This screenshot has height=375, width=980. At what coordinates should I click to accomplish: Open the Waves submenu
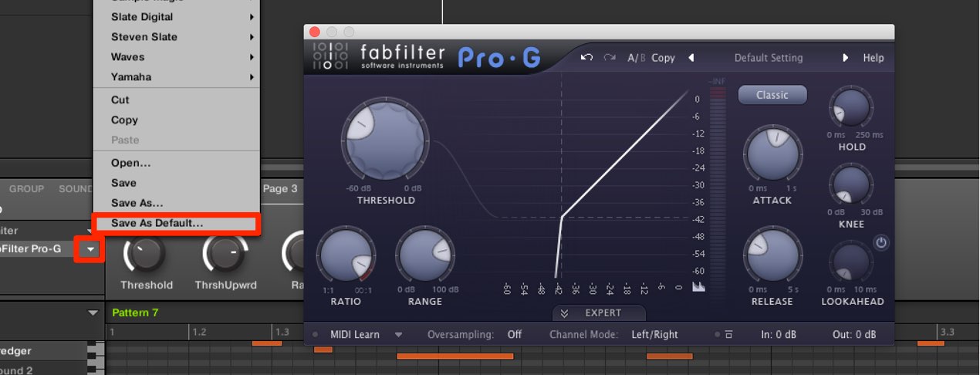[176, 57]
